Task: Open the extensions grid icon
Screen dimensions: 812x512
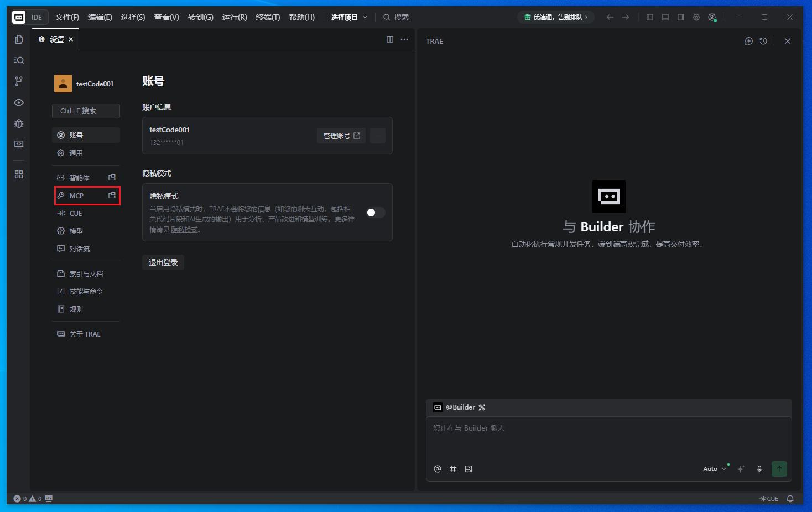Action: [x=19, y=174]
